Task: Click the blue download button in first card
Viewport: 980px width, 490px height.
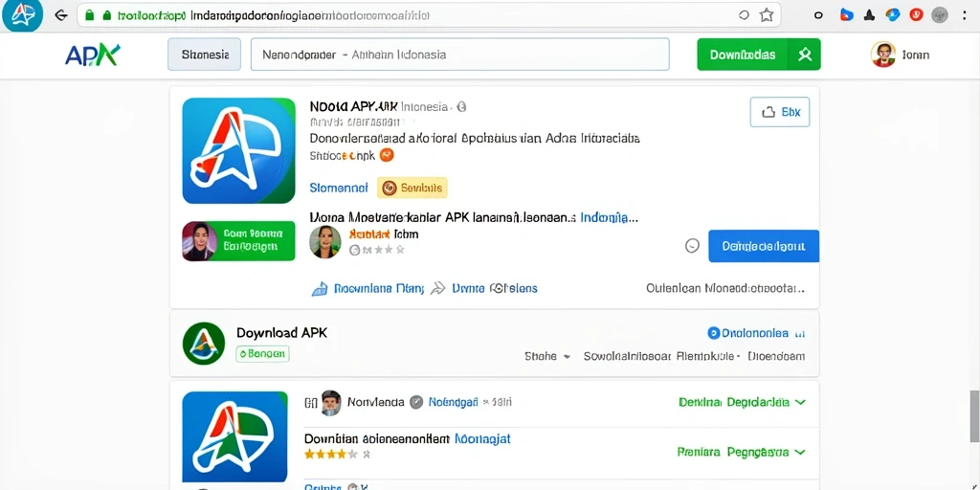Action: coord(764,246)
